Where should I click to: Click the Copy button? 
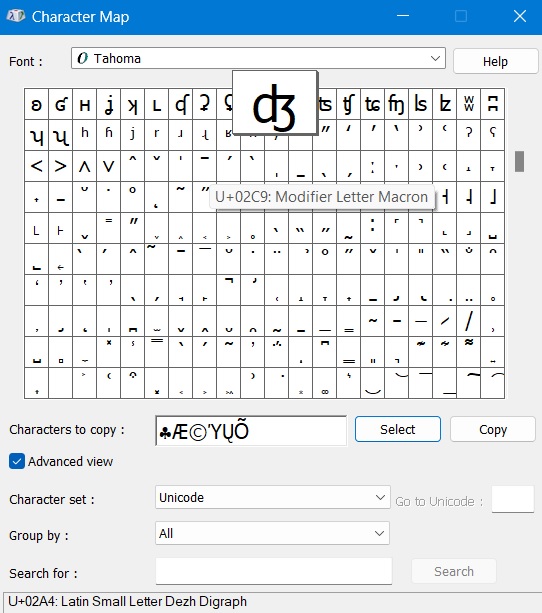[x=493, y=429]
